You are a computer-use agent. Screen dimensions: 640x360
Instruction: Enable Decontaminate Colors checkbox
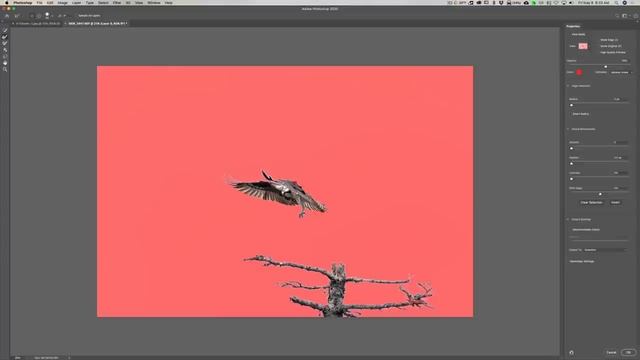[x=585, y=229]
